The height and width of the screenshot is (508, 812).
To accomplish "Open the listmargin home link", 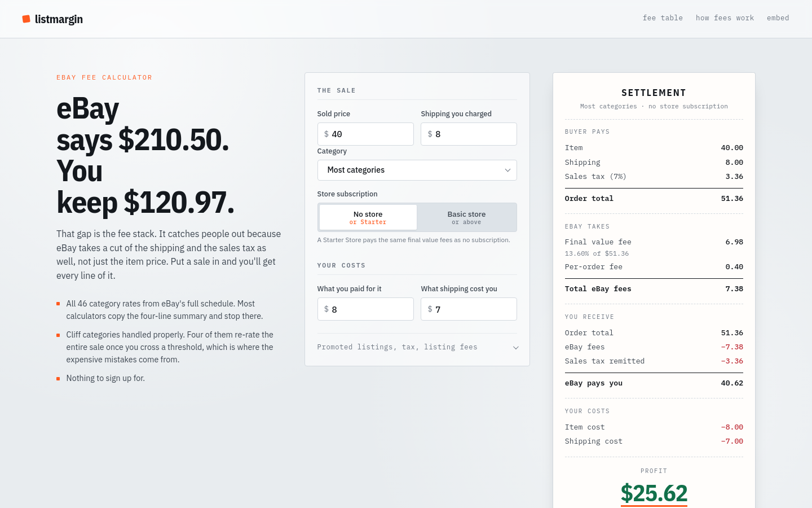I will (52, 19).
